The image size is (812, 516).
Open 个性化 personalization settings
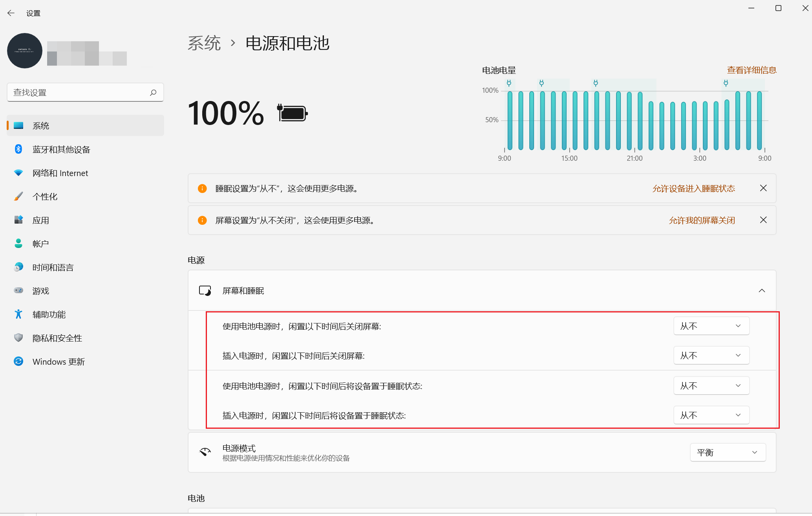pyautogui.click(x=45, y=196)
